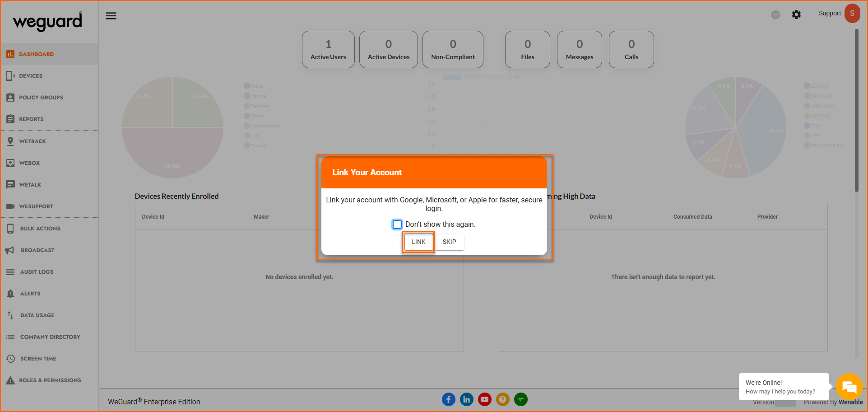Open the settings gear icon
Image resolution: width=868 pixels, height=412 pixels.
pos(796,14)
